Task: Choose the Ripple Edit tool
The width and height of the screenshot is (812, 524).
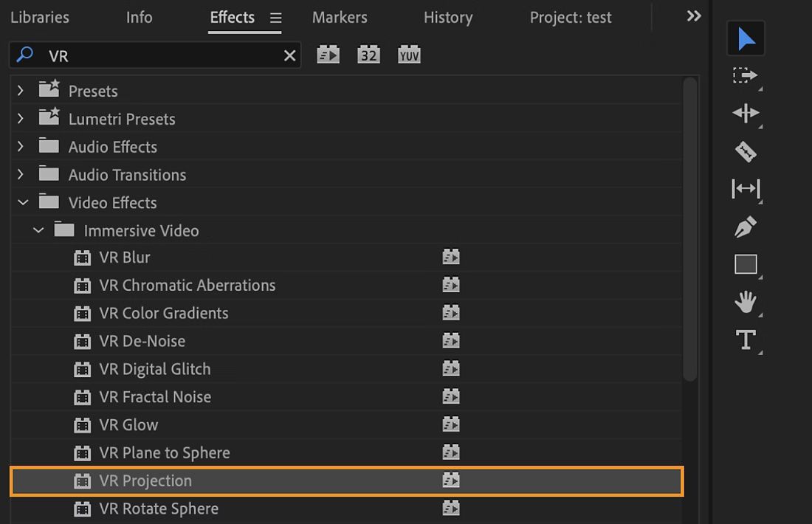Action: pos(746,114)
